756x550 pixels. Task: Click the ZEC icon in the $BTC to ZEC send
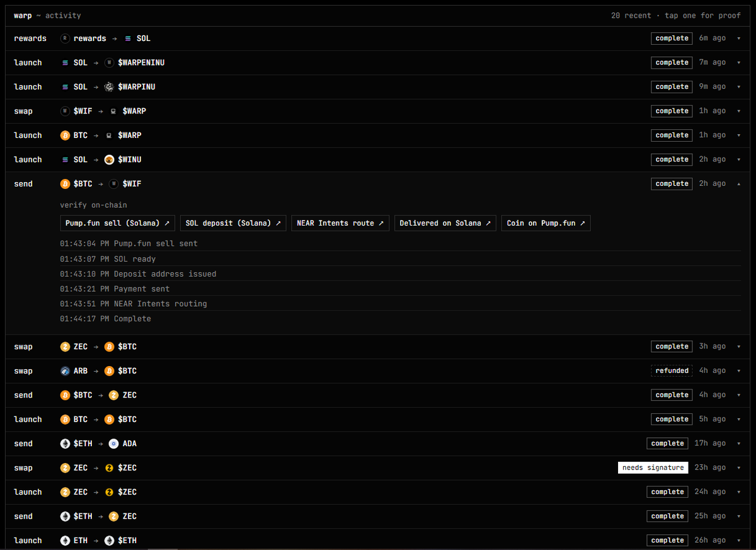[114, 395]
